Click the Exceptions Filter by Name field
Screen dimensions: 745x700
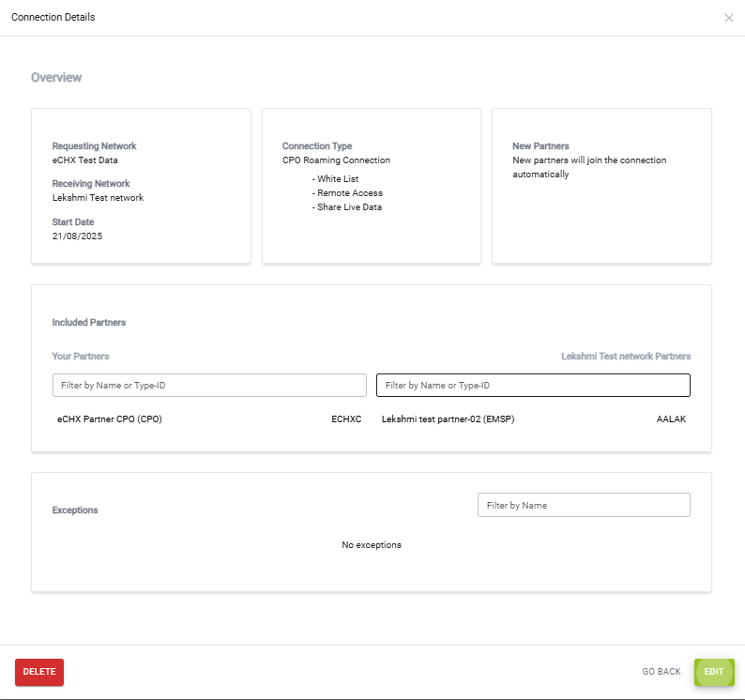[x=584, y=505]
